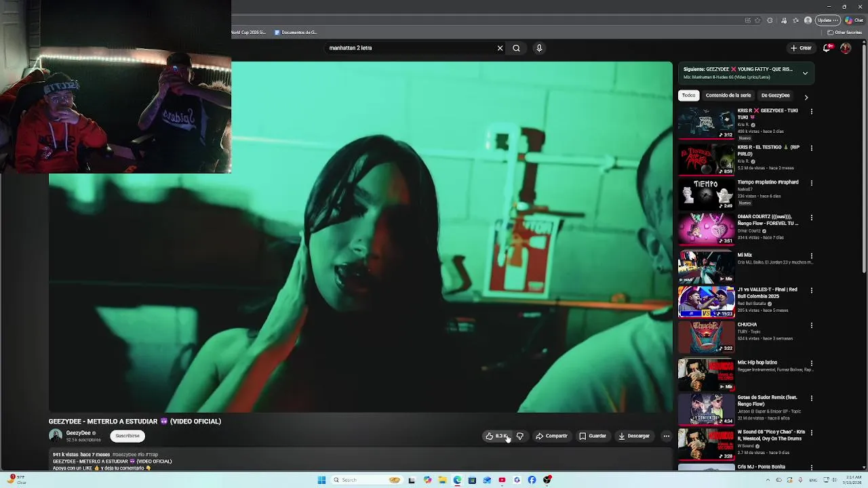Image resolution: width=868 pixels, height=488 pixels.
Task: Open the Mi Mix thumbnail
Action: pos(706,266)
